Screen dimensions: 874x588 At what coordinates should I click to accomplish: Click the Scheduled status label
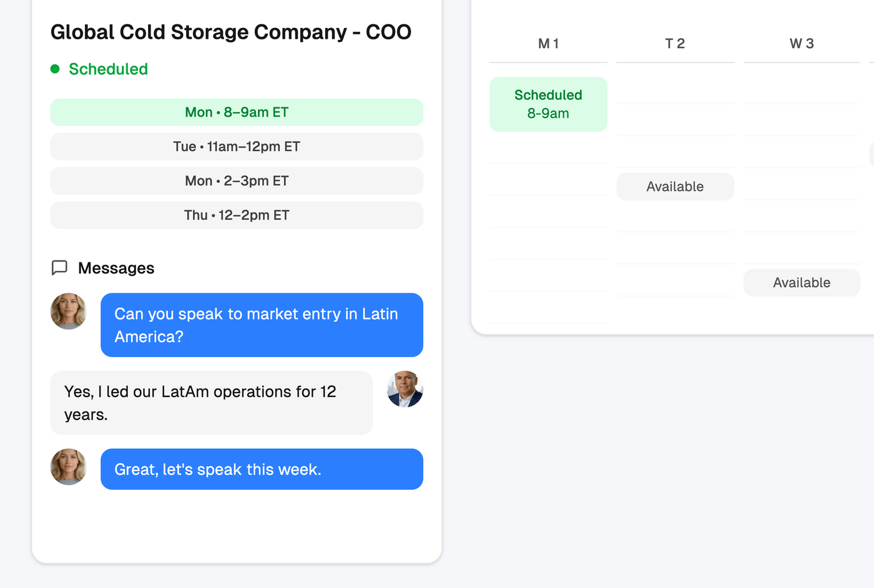(109, 69)
